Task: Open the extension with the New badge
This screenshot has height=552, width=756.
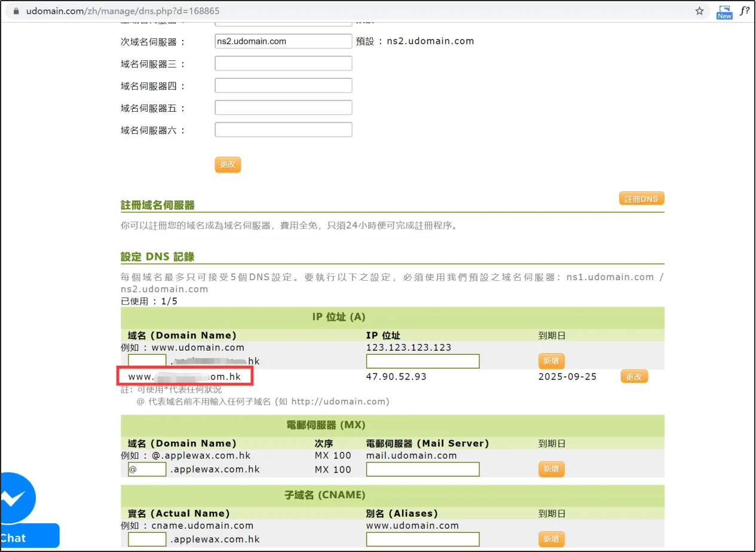Action: tap(724, 11)
